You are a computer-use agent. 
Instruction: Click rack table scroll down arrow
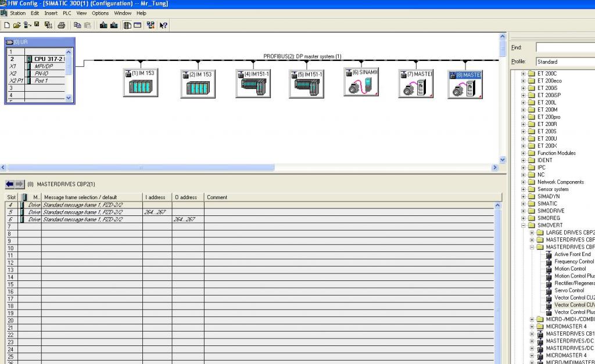coord(69,98)
